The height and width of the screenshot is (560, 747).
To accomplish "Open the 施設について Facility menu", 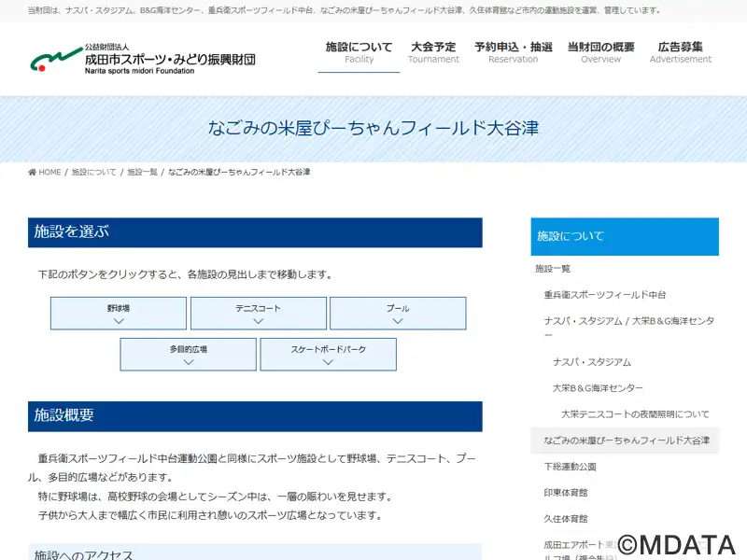I will [x=359, y=52].
